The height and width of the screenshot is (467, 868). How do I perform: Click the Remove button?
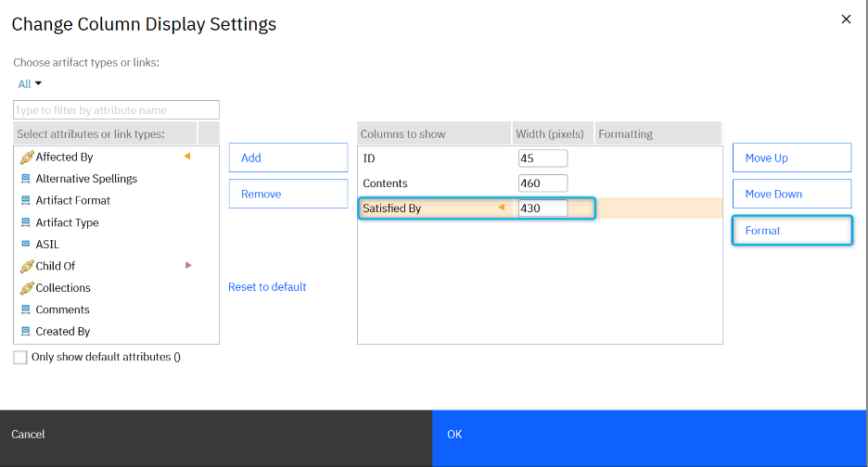point(288,194)
